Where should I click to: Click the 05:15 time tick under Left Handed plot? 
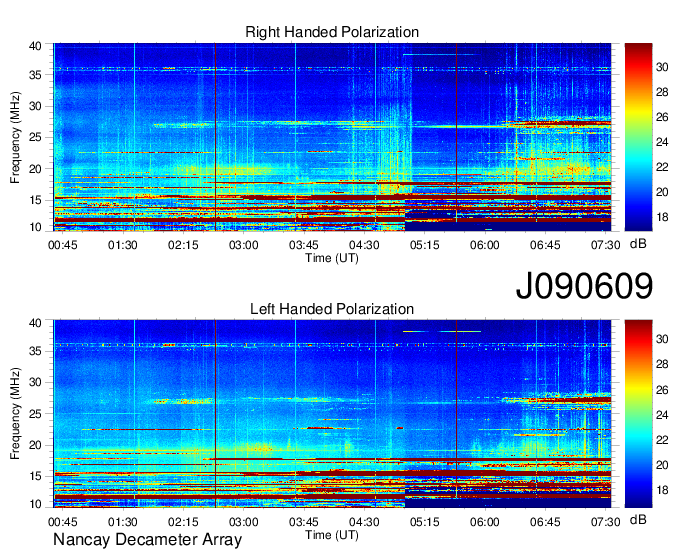point(425,522)
